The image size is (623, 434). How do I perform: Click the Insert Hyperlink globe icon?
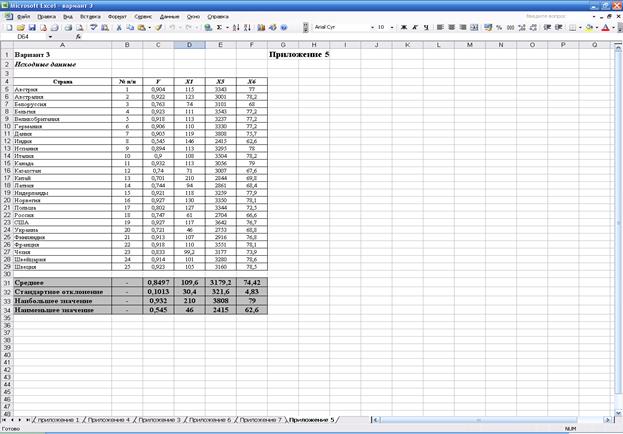(x=208, y=27)
